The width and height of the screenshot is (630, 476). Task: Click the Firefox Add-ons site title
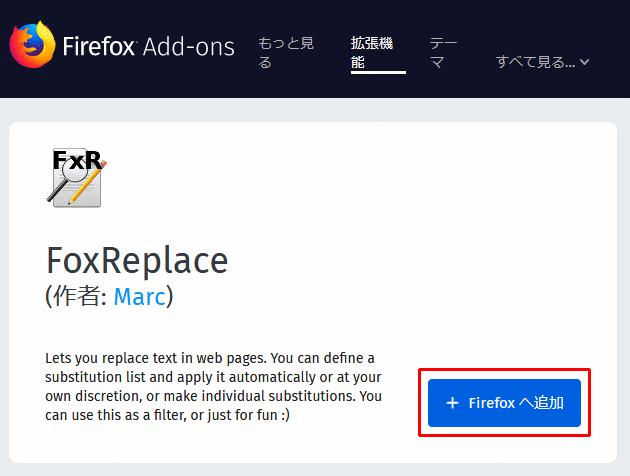tap(148, 46)
